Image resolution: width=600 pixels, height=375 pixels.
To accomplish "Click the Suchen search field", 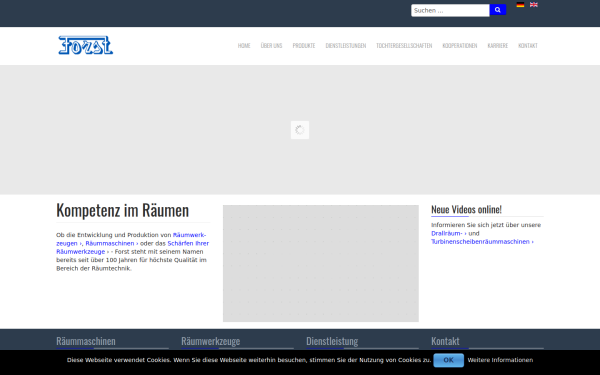I will (450, 10).
